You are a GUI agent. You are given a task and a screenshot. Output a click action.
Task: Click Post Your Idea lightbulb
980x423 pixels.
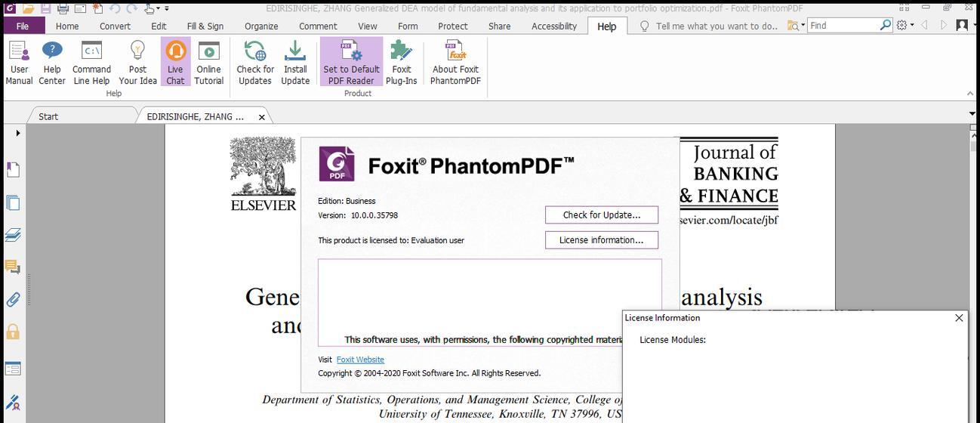pos(137,63)
